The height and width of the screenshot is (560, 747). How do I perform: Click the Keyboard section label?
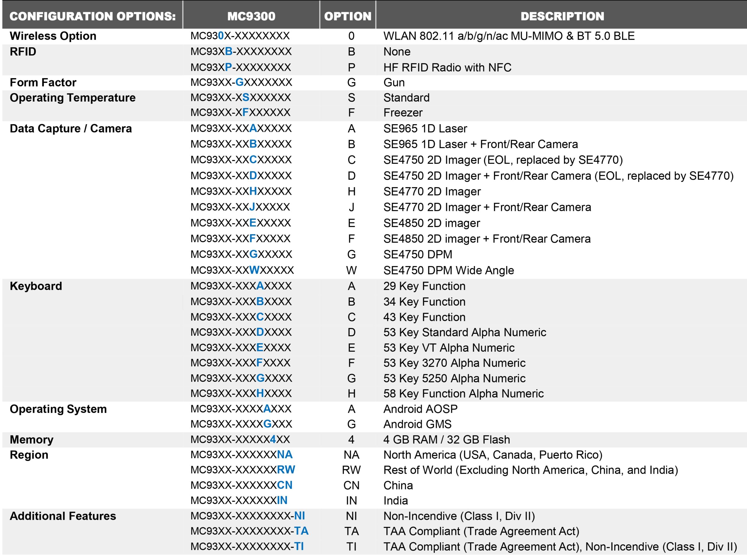36,286
